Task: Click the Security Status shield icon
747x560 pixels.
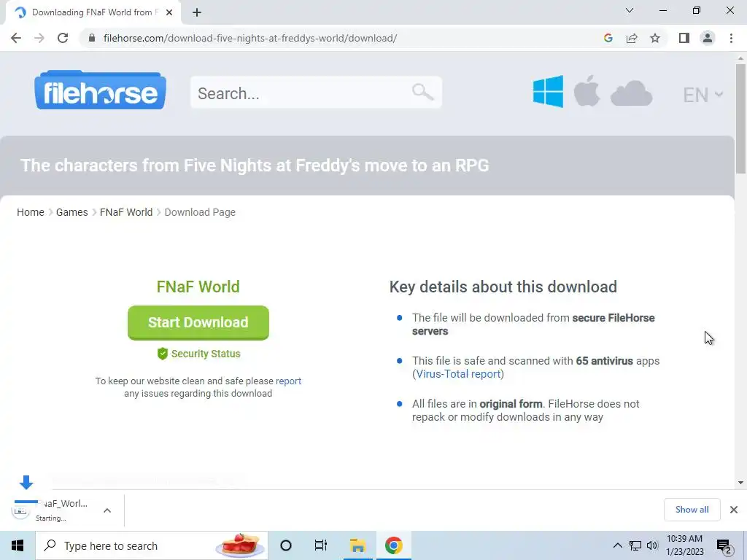Action: [x=163, y=354]
